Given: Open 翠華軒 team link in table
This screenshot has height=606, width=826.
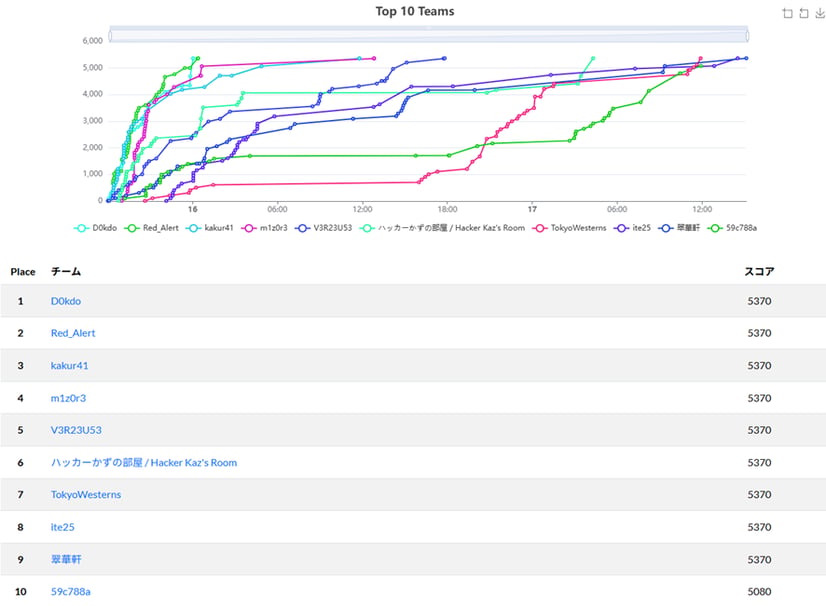Looking at the screenshot, I should [x=66, y=559].
